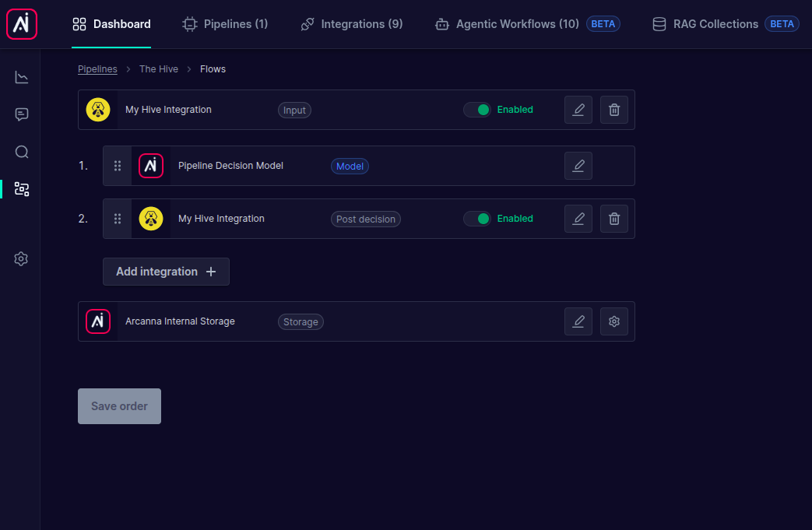
Task: Open Arcanna Internal Storage gear settings
Action: pyautogui.click(x=614, y=321)
